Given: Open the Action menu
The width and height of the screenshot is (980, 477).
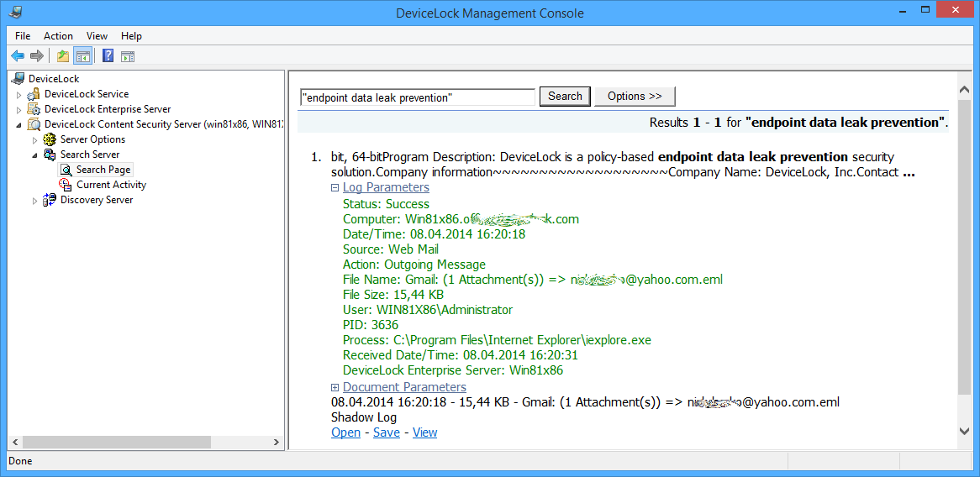Looking at the screenshot, I should 58,35.
